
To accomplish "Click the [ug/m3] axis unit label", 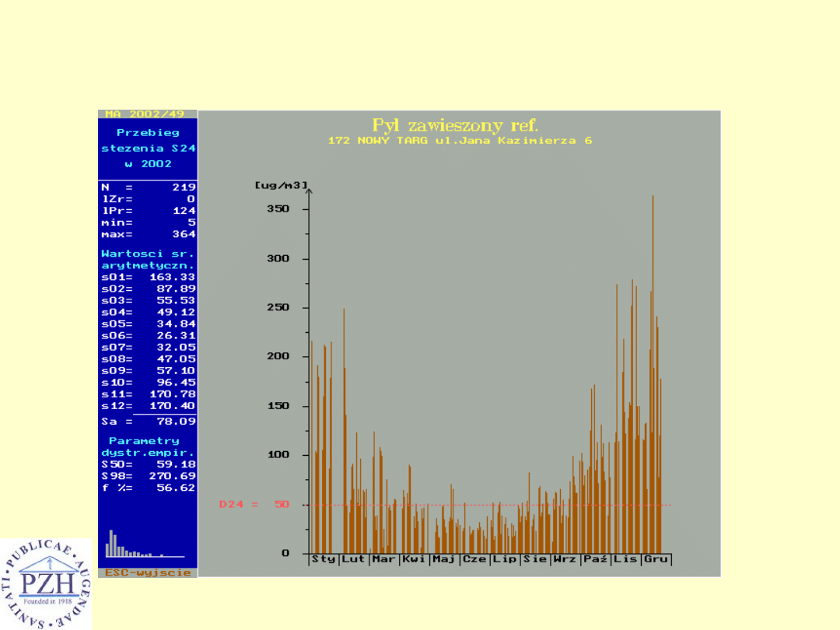I will [281, 184].
